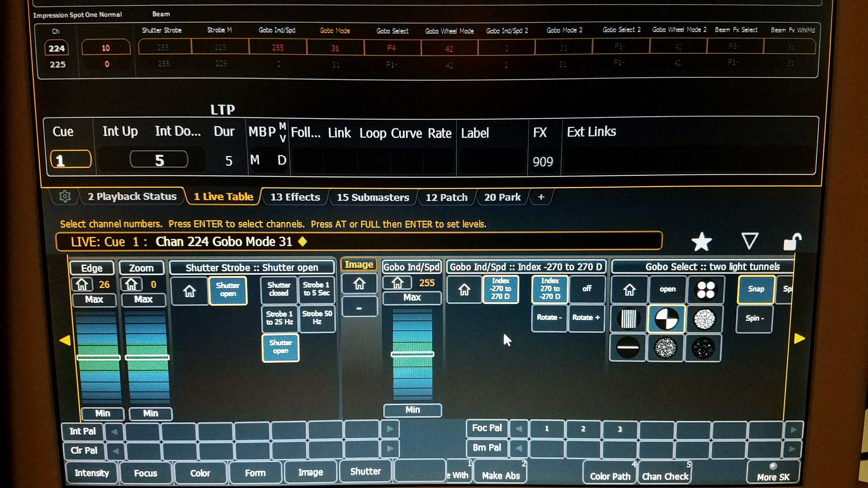Click the Edge home icon

pos(82,284)
